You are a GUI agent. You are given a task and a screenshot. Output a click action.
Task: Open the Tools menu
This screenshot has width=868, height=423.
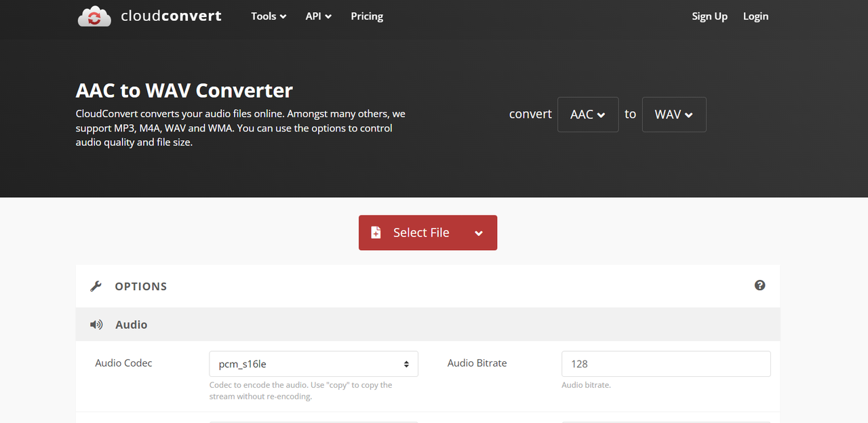269,16
